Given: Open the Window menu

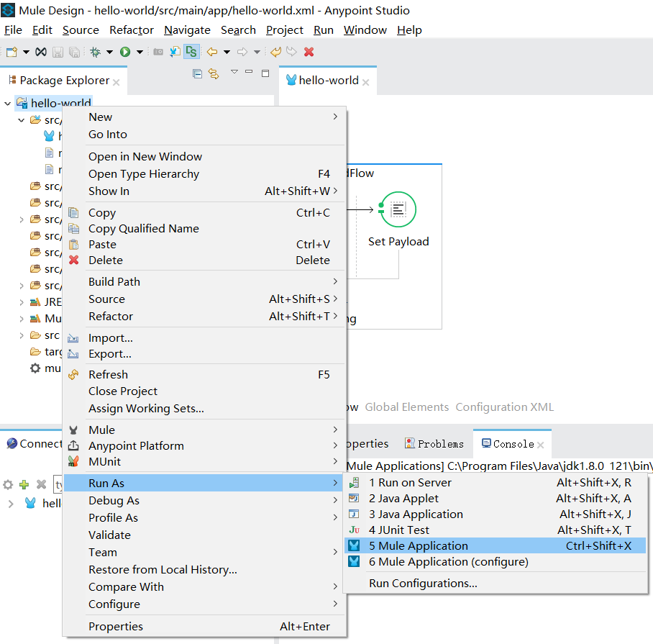Looking at the screenshot, I should point(365,30).
